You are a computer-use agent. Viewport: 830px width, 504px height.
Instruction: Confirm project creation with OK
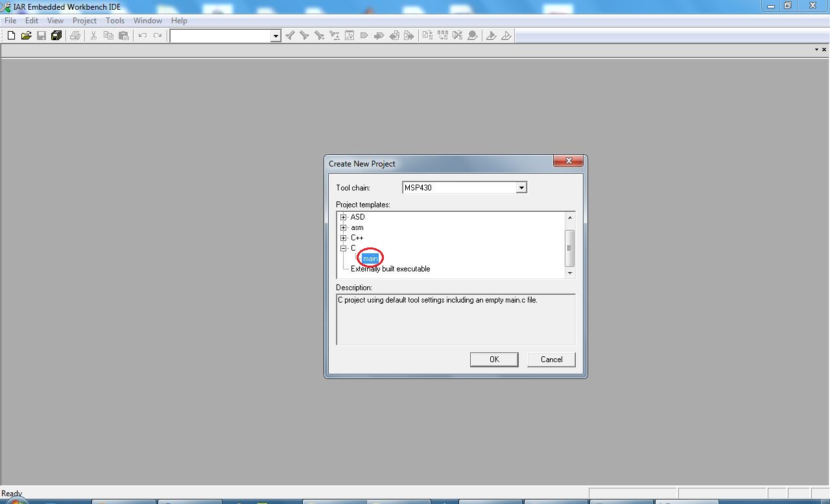(494, 360)
